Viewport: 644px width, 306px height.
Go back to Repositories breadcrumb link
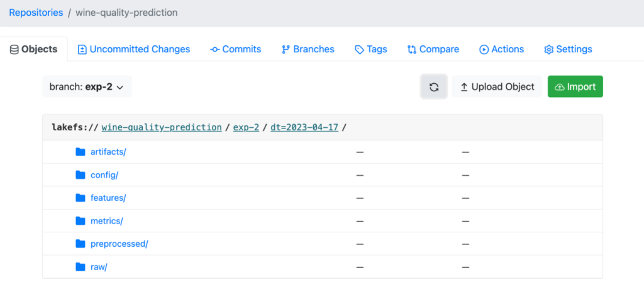[36, 13]
